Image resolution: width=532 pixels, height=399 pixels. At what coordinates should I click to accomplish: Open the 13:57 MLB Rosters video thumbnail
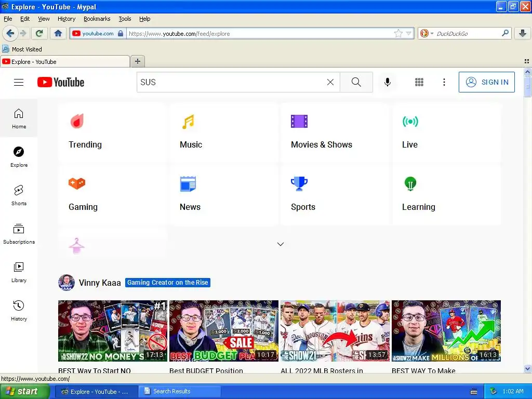[x=335, y=331]
